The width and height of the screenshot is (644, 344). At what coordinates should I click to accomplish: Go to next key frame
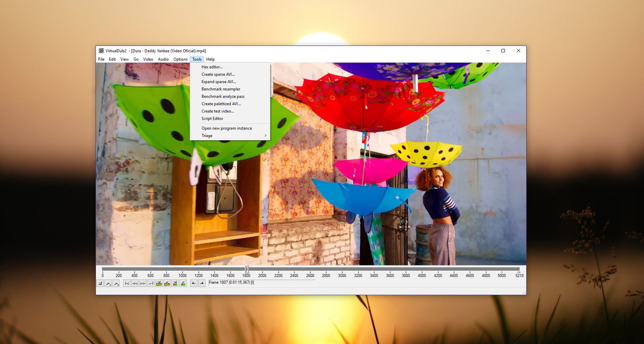(x=167, y=283)
